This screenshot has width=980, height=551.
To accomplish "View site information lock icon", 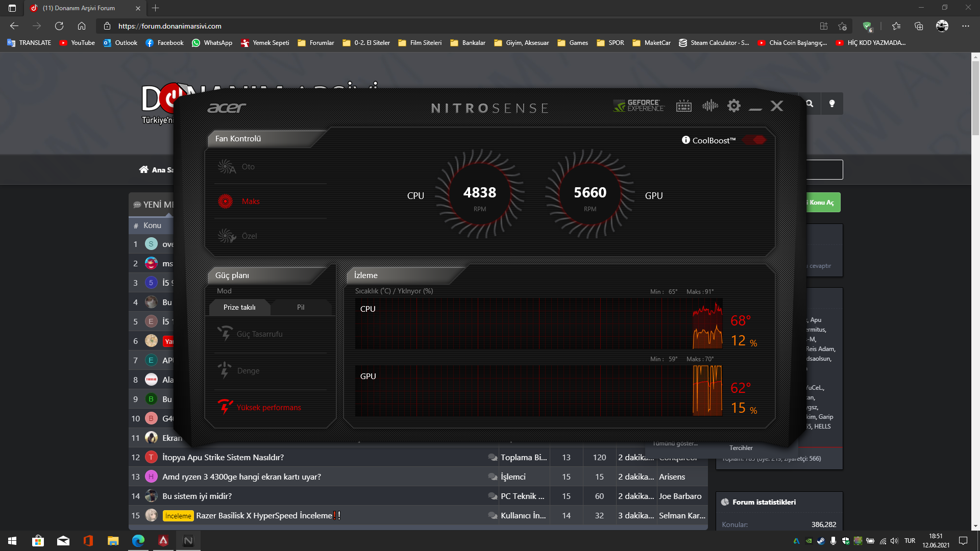I will 107,26.
